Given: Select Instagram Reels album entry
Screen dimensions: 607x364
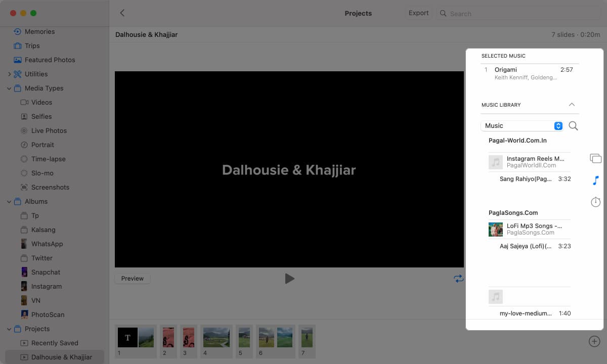Looking at the screenshot, I should pyautogui.click(x=530, y=162).
